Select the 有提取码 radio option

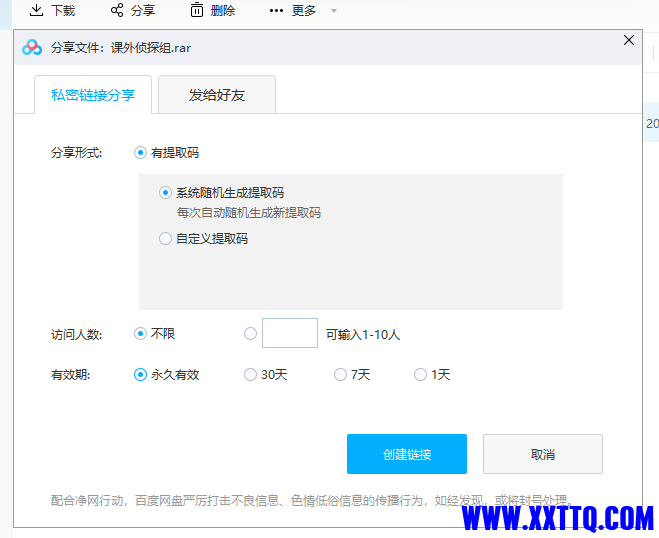tap(140, 153)
